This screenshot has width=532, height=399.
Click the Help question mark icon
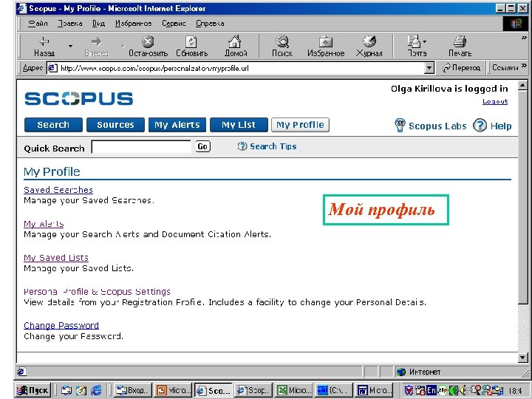(480, 125)
